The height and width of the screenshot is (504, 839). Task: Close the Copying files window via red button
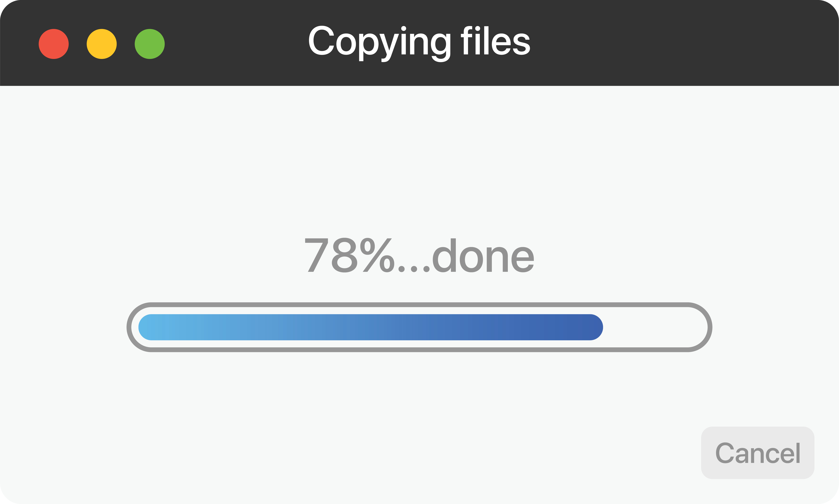coord(54,44)
